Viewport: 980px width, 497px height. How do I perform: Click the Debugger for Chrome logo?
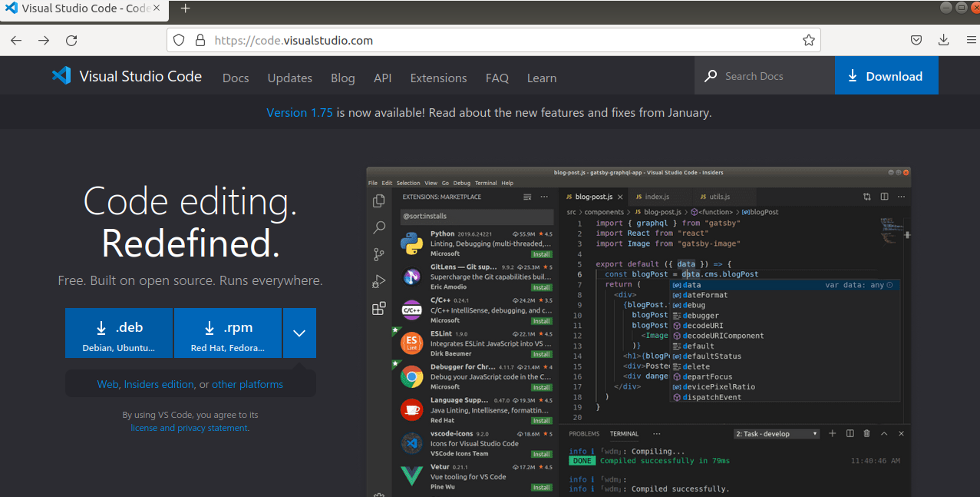pos(412,376)
